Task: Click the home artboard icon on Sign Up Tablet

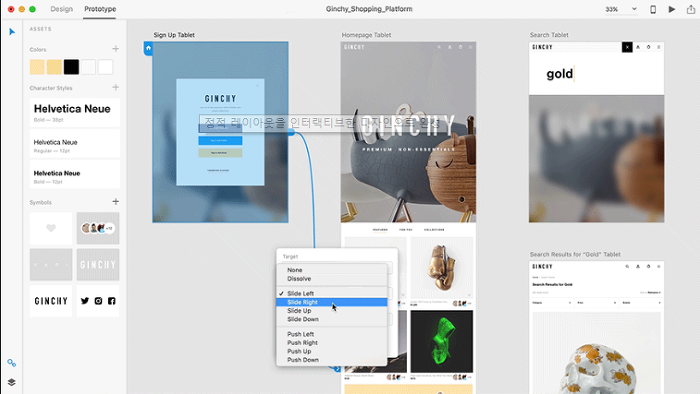Action: (x=148, y=48)
